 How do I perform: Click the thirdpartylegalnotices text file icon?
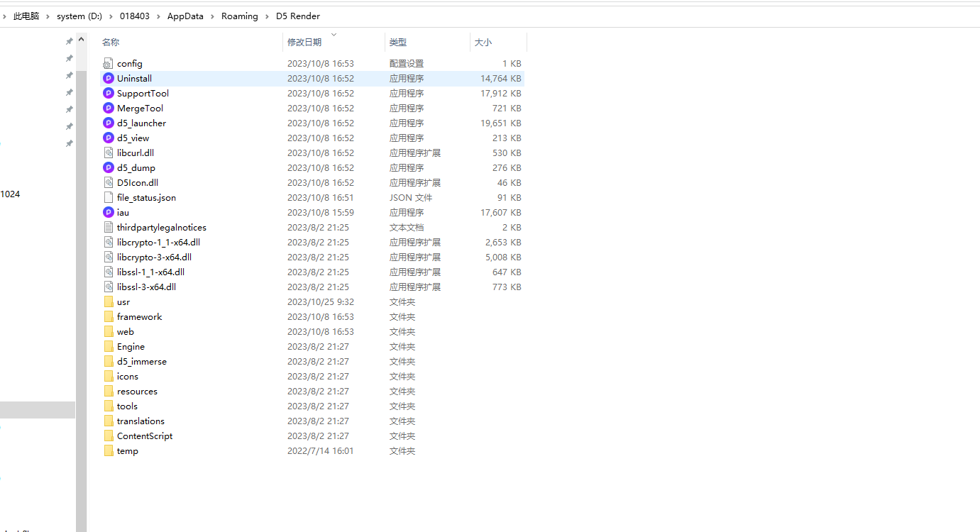(109, 228)
